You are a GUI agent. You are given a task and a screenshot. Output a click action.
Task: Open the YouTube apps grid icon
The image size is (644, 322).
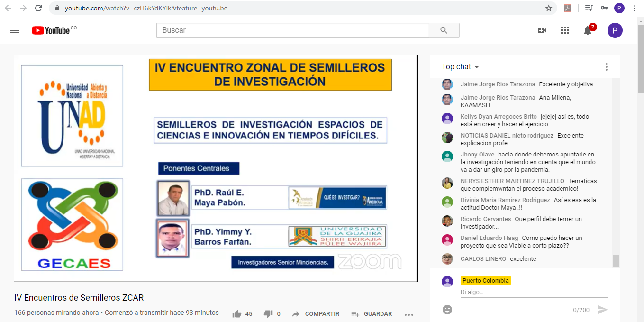(x=564, y=30)
